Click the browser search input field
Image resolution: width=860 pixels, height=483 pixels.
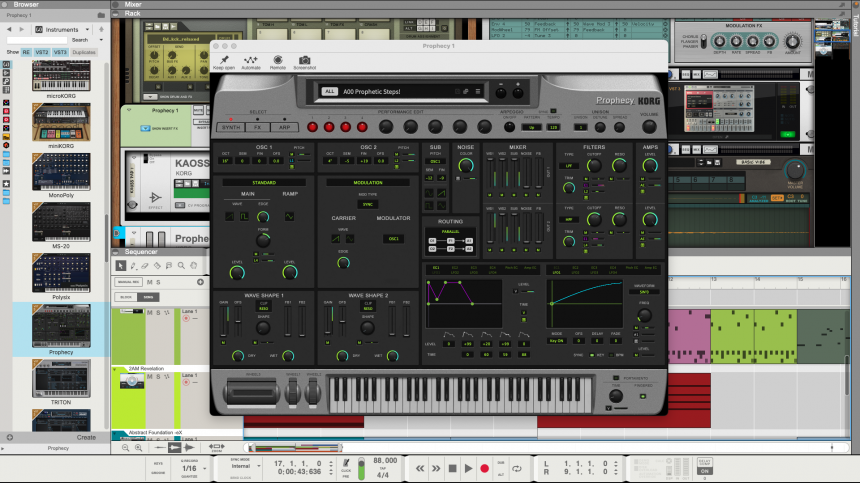37,40
